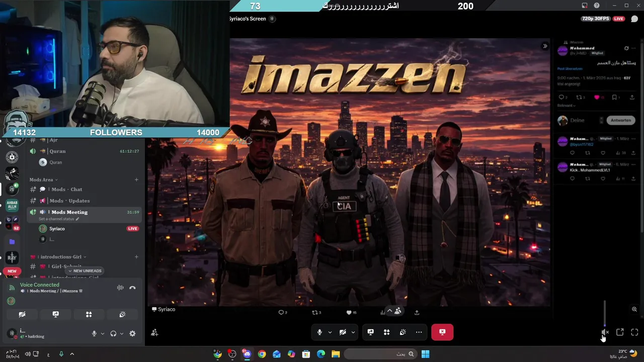Click Post übersetzen link

click(x=570, y=68)
